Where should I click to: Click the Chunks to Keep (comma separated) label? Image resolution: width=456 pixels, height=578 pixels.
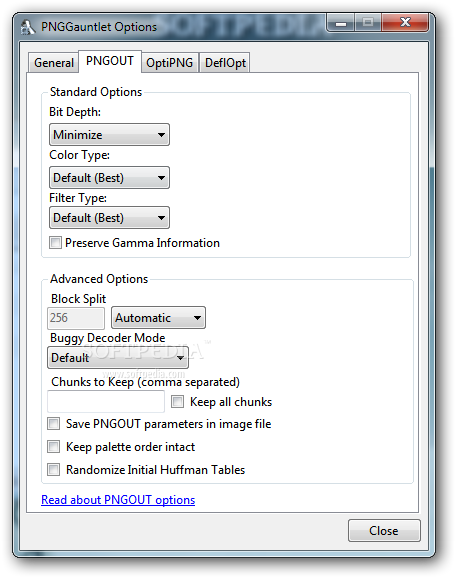coord(145,382)
